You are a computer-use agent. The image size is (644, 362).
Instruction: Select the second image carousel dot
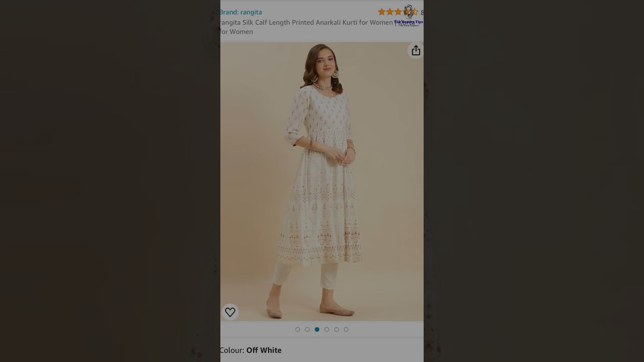click(x=307, y=329)
